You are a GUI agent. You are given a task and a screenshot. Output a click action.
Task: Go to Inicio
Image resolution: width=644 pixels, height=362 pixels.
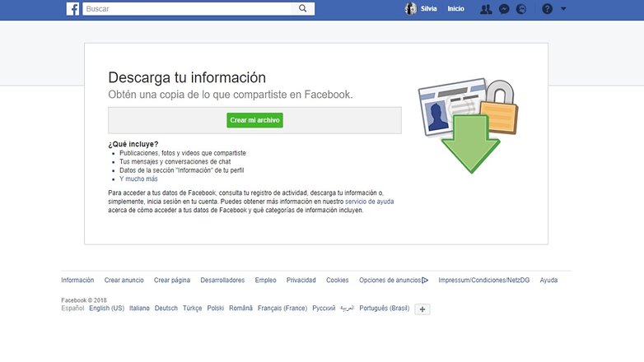click(x=456, y=8)
